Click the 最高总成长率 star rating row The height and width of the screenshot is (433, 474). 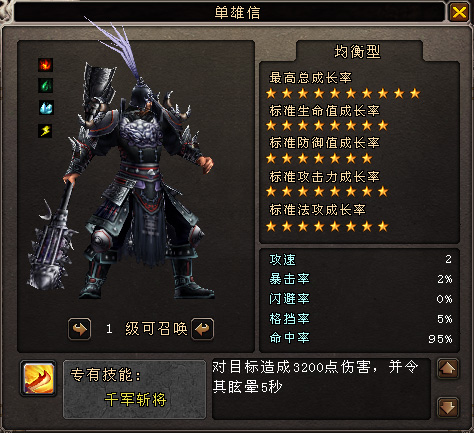coord(343,94)
